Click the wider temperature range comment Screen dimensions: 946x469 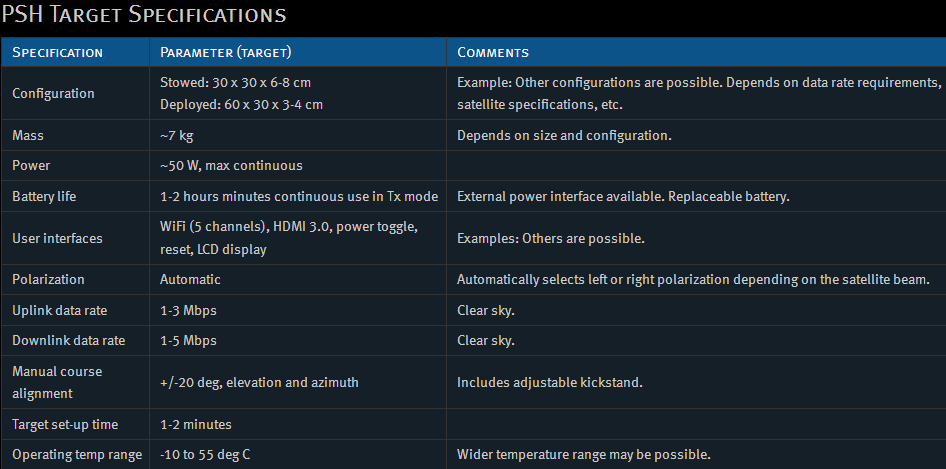[583, 455]
